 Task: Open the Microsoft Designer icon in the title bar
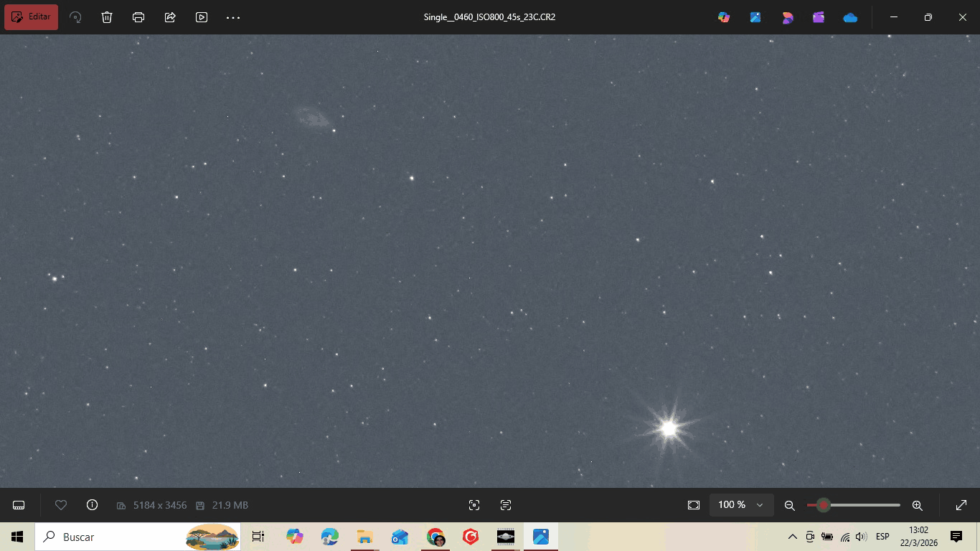[x=787, y=17]
